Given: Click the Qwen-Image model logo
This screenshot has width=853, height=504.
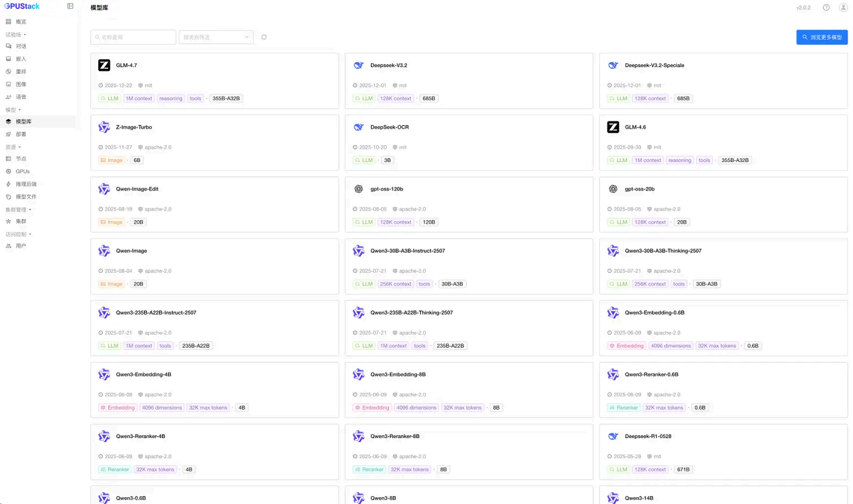Looking at the screenshot, I should pos(104,251).
